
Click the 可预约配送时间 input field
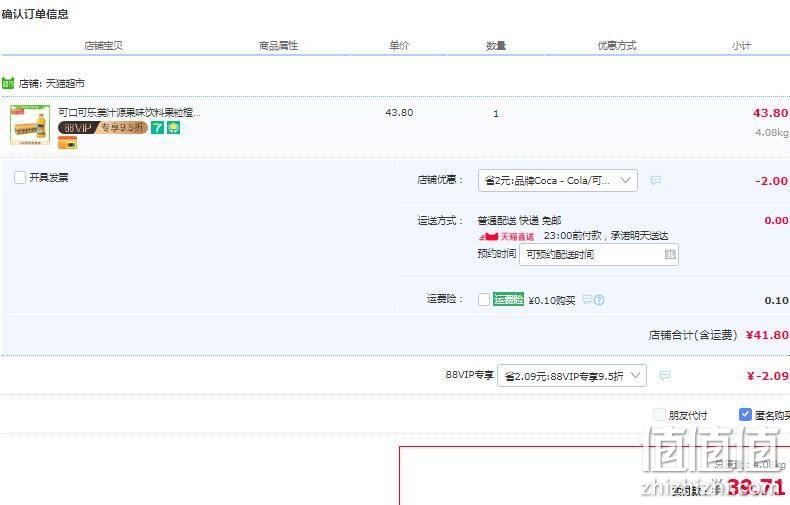(599, 255)
